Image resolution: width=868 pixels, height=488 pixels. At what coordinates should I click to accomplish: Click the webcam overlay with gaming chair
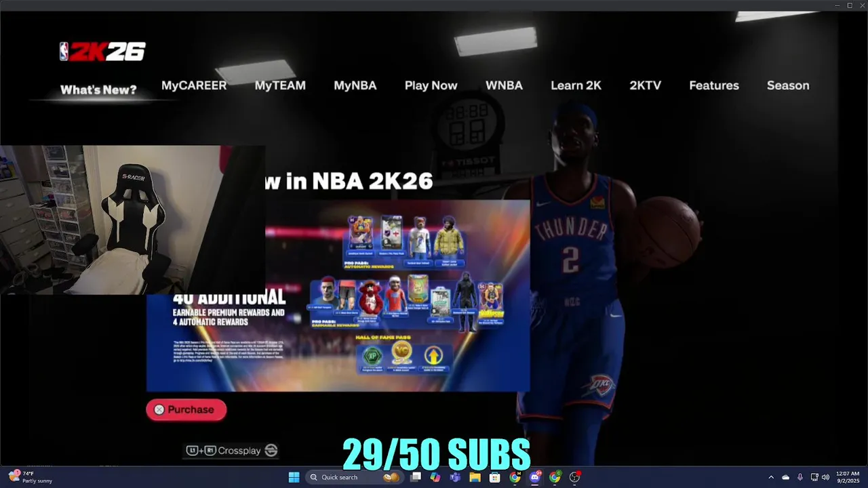click(x=132, y=220)
